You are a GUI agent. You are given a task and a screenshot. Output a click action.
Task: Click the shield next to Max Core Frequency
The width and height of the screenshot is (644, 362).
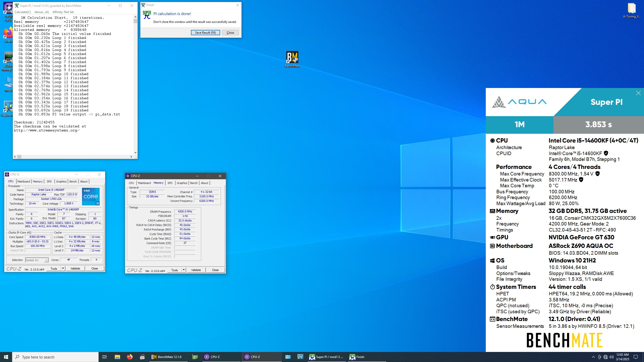point(597,173)
